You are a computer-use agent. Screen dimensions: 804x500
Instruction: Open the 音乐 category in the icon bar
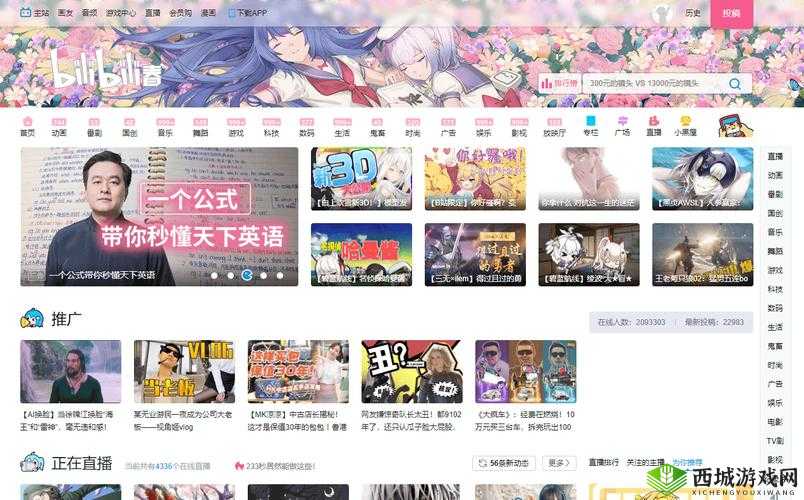[x=165, y=127]
